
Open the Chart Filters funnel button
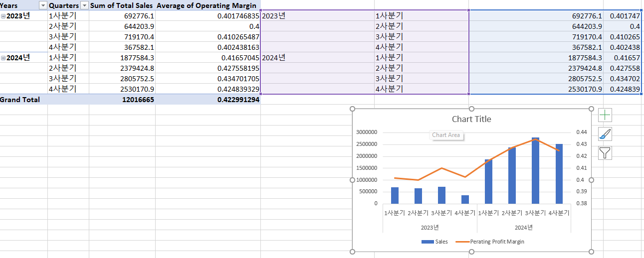pos(605,153)
